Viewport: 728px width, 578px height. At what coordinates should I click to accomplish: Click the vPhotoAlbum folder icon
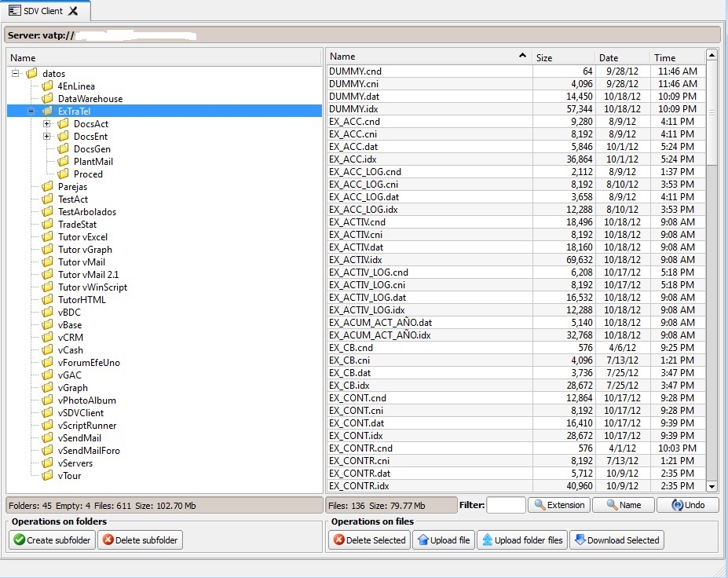47,400
